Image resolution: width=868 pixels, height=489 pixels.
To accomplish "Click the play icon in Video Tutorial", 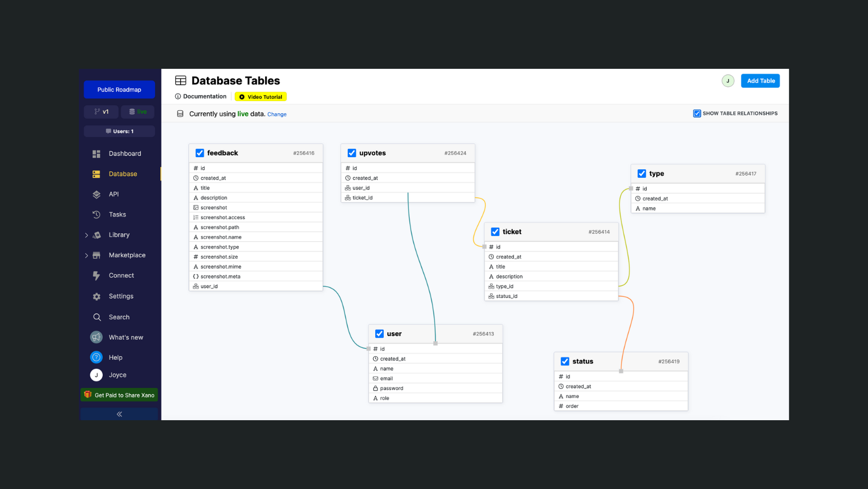I will tap(242, 97).
